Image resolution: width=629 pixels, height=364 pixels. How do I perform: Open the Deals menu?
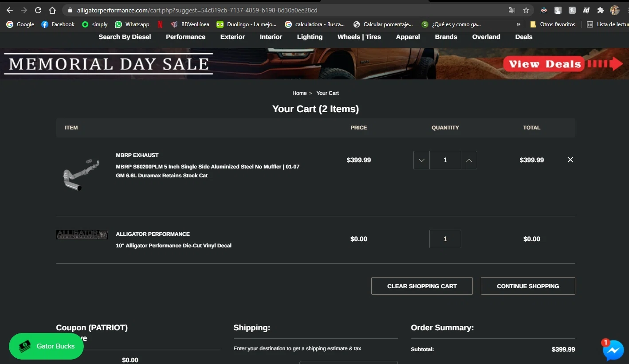point(523,37)
